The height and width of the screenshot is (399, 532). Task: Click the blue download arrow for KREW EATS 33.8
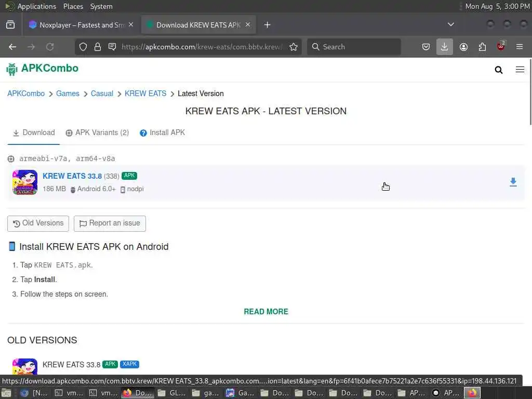click(513, 182)
